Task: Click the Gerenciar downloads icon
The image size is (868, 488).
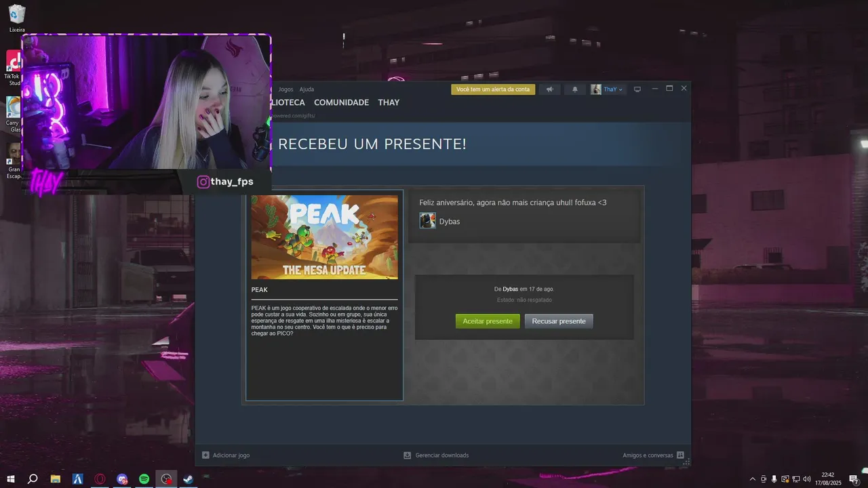Action: pos(407,455)
